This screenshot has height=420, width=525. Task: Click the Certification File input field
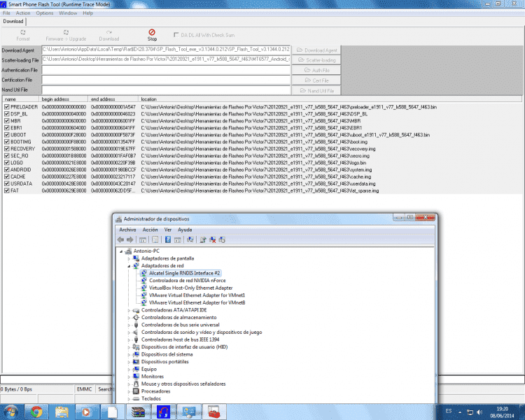pos(166,80)
